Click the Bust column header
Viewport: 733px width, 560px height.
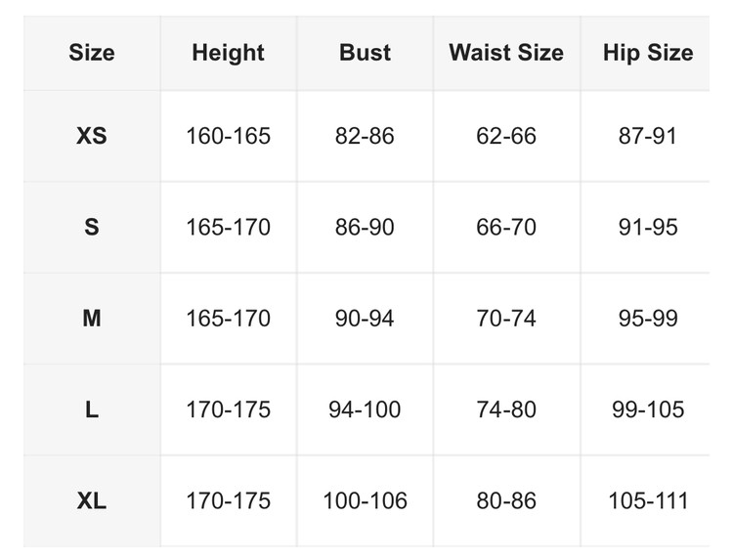point(365,53)
